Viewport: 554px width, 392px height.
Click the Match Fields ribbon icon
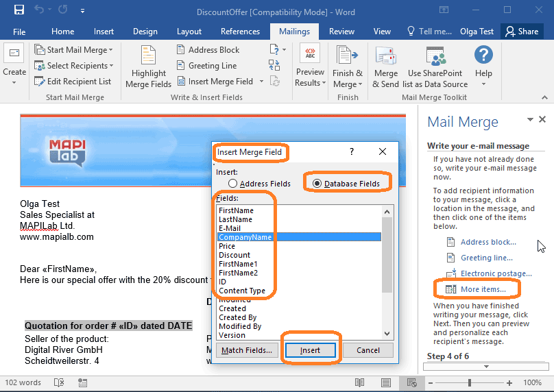coord(274,65)
